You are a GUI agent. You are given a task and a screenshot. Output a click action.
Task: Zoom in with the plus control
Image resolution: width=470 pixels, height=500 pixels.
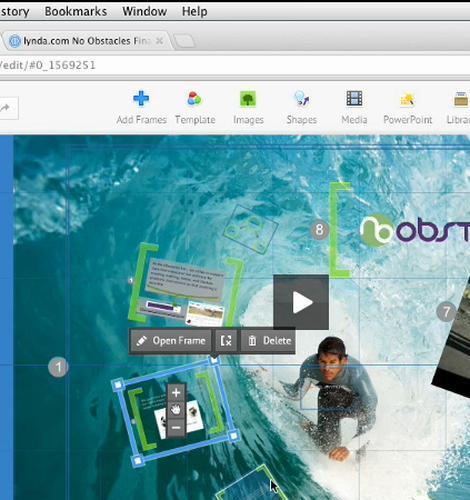point(176,393)
